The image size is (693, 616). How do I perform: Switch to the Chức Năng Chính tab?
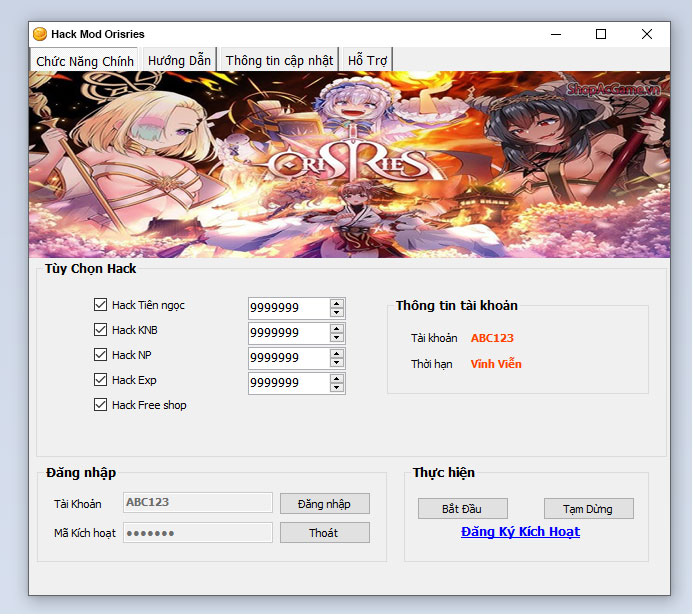coord(84,61)
